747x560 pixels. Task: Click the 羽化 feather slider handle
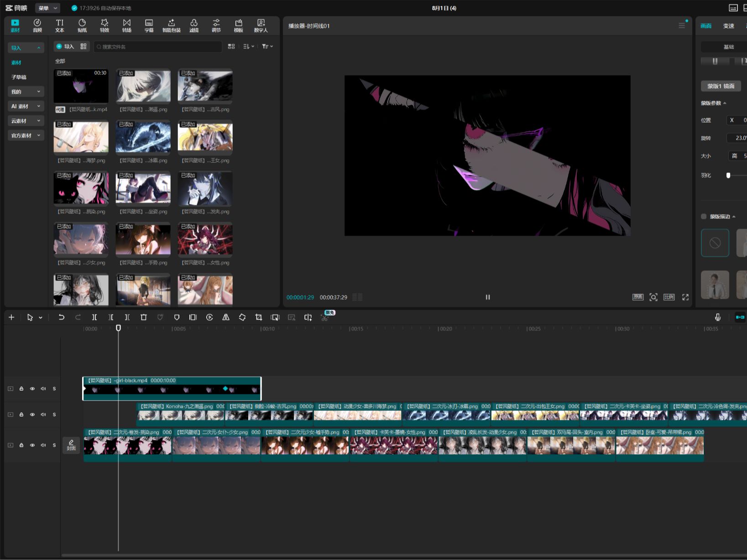click(728, 175)
